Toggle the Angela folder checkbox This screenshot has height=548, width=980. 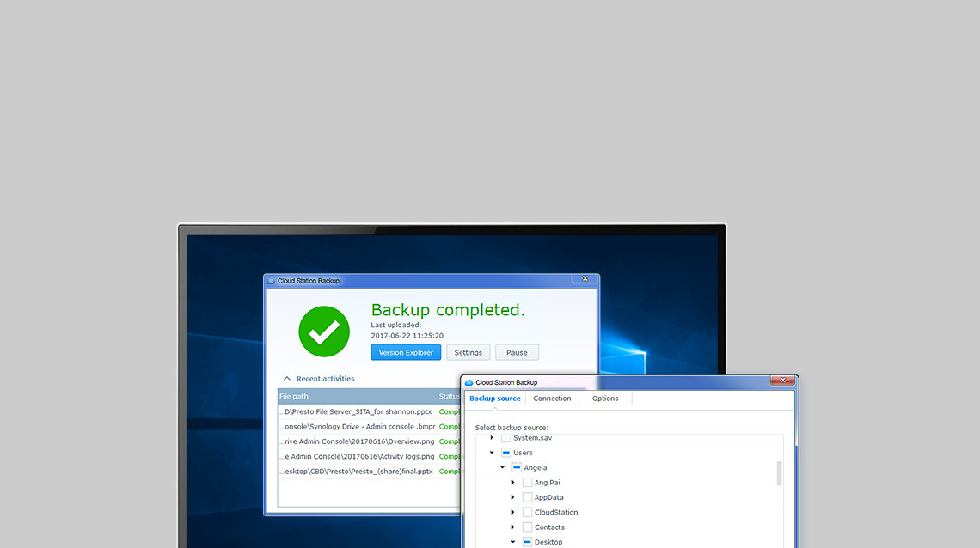click(517, 467)
